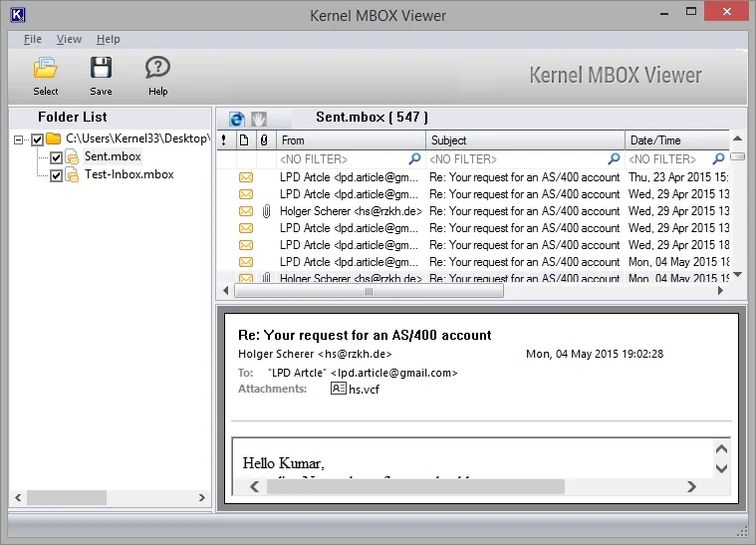Click the email list horizontal scroll left arrow
Screen dimensions: 756x545
pos(226,290)
